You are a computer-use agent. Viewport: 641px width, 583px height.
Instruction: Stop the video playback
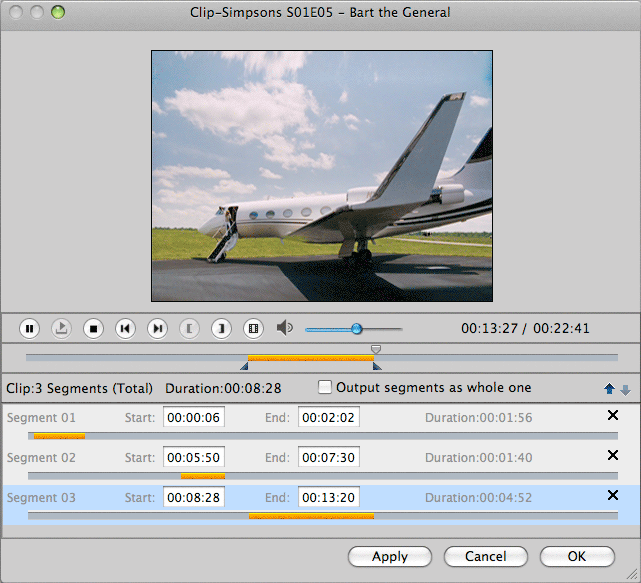tap(93, 328)
